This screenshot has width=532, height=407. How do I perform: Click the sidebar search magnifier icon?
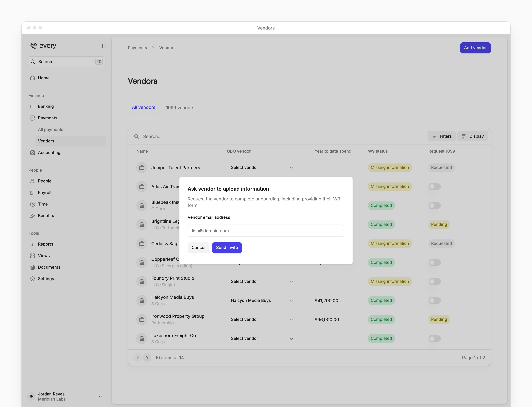coord(33,62)
